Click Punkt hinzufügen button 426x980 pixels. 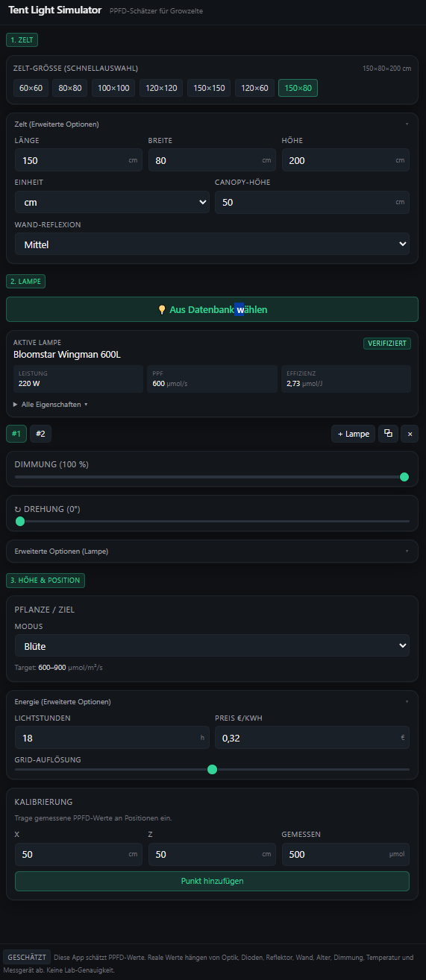[x=212, y=881]
